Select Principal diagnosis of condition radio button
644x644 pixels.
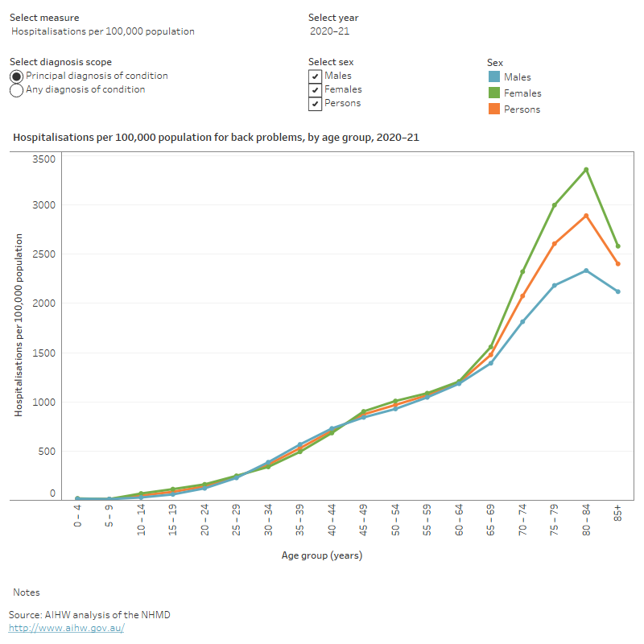coord(16,76)
